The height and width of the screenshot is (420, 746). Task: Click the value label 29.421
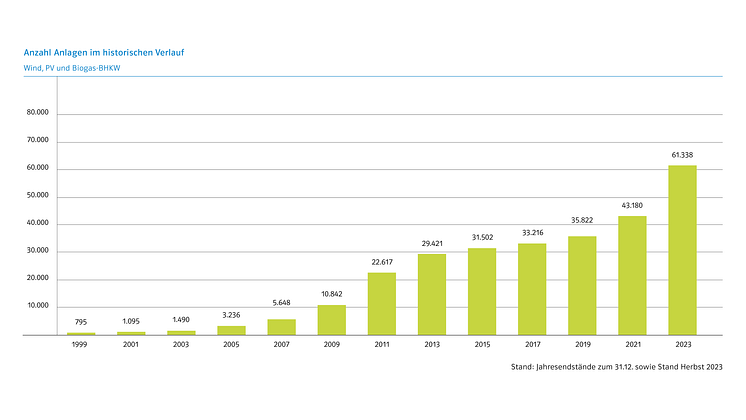click(x=432, y=244)
